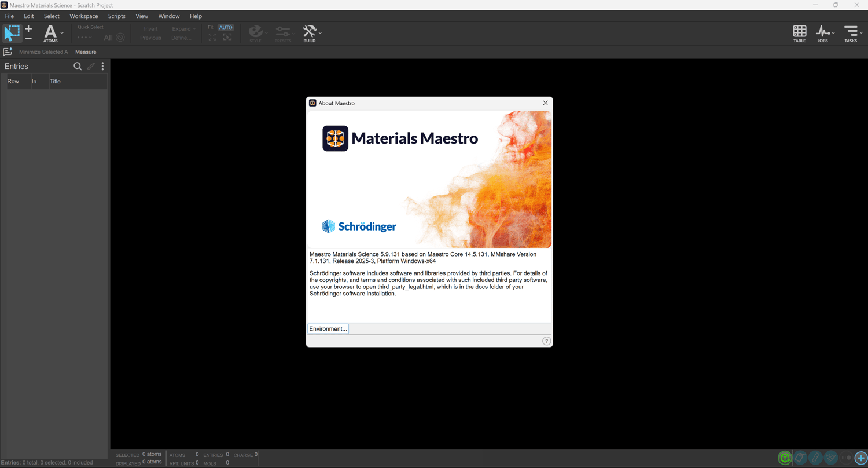Toggle the Fit AUTO button
The width and height of the screenshot is (868, 468).
click(x=226, y=27)
